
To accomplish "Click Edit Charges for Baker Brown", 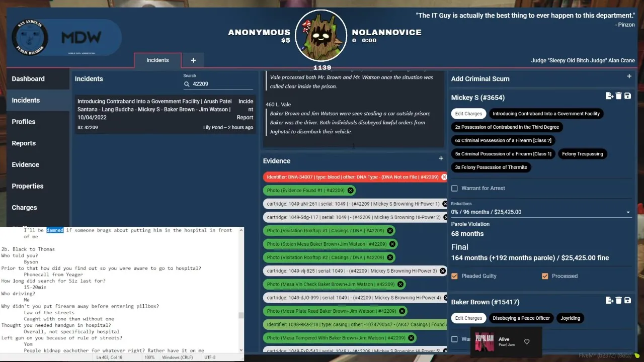I will click(x=469, y=318).
